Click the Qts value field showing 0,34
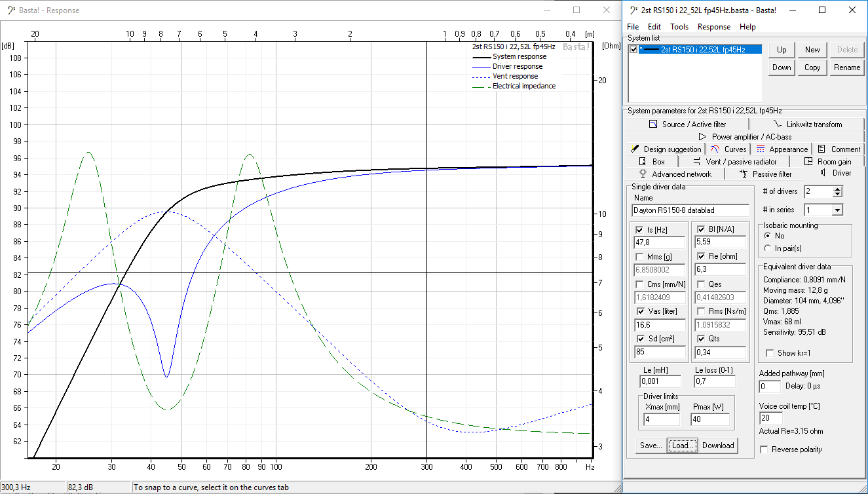This screenshot has height=494, width=868. click(x=720, y=352)
